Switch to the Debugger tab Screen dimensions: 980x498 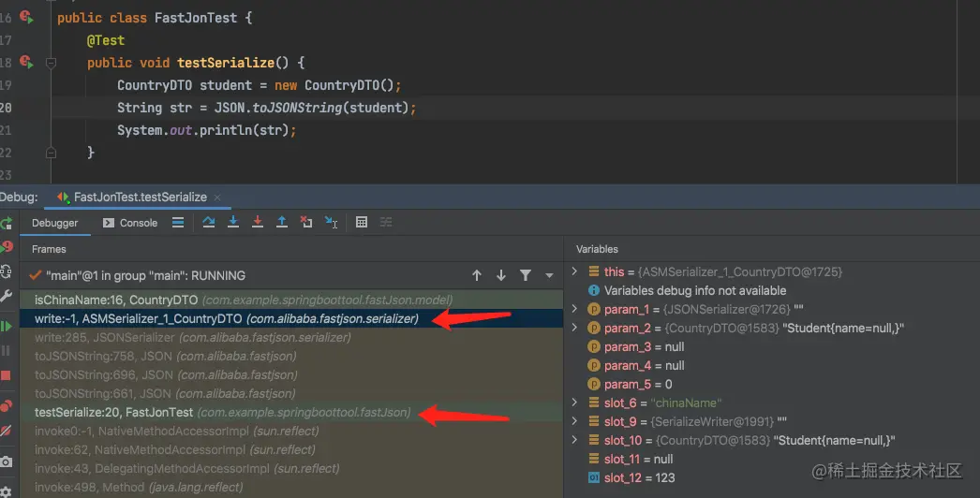click(x=55, y=223)
